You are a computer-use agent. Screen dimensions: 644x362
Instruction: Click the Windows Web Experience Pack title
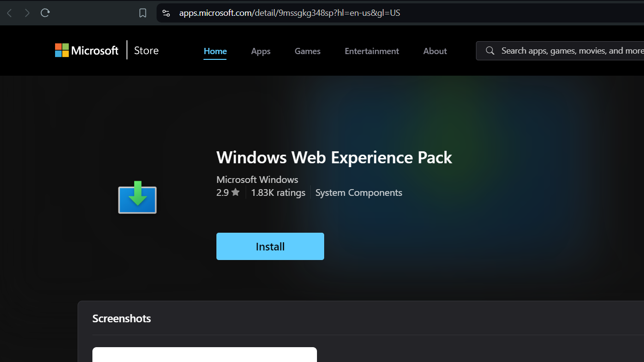coord(334,158)
